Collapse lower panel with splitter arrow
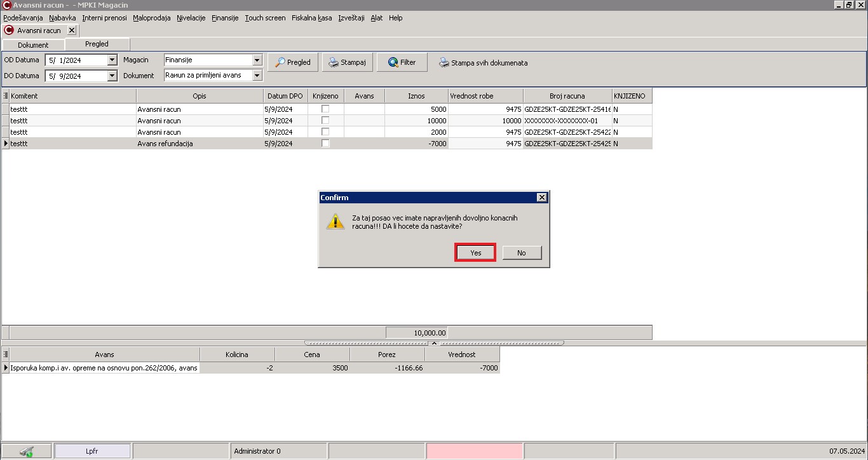868x460 pixels. pyautogui.click(x=434, y=342)
